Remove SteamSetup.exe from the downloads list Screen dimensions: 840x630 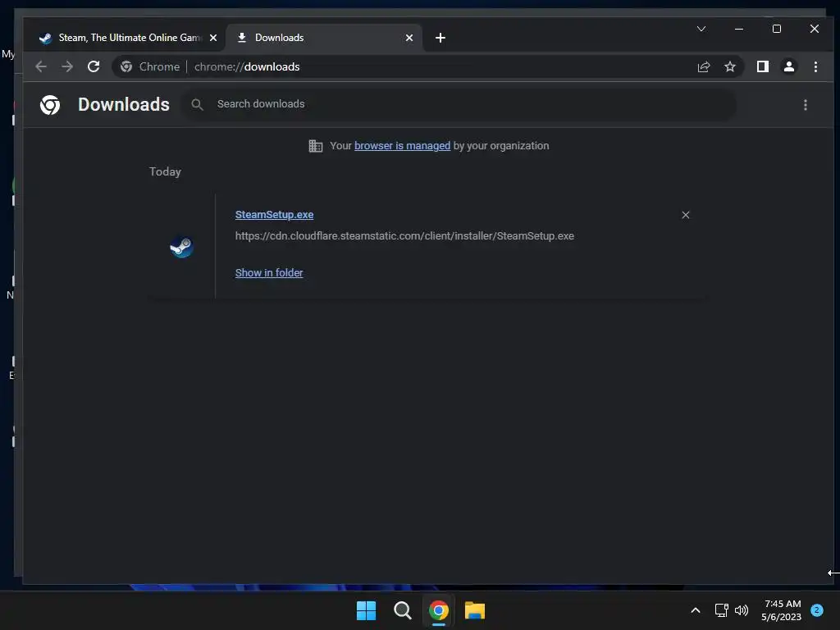(686, 215)
